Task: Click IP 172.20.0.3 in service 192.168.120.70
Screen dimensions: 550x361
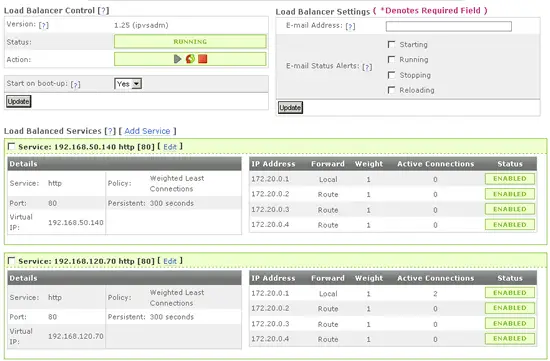Action: click(x=270, y=324)
